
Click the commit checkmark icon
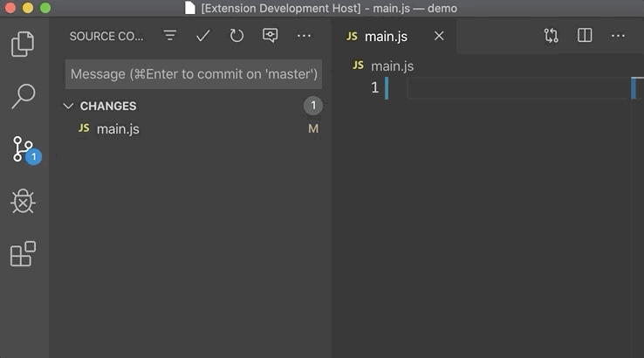point(203,36)
